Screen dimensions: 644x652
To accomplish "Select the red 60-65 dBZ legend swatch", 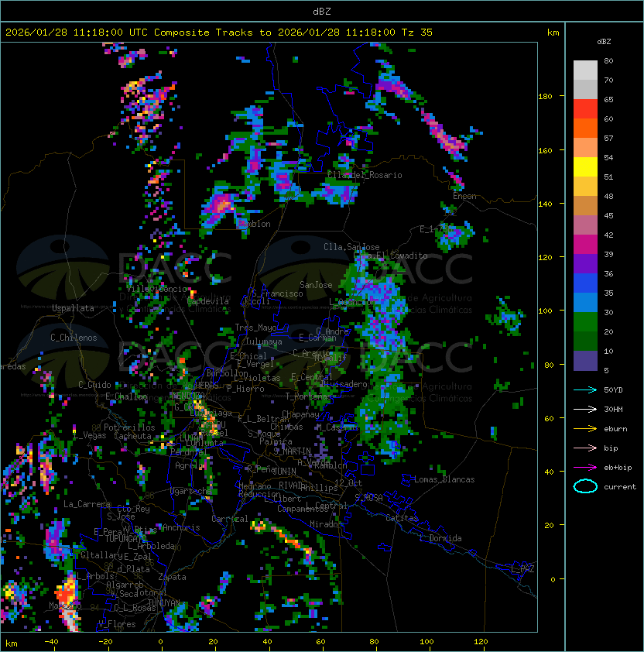I will pyautogui.click(x=585, y=109).
